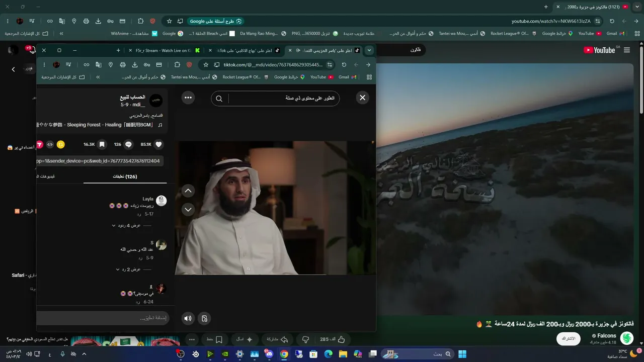The width and height of the screenshot is (644, 362).
Task: Mute the TikTok video sound
Action: point(188,318)
